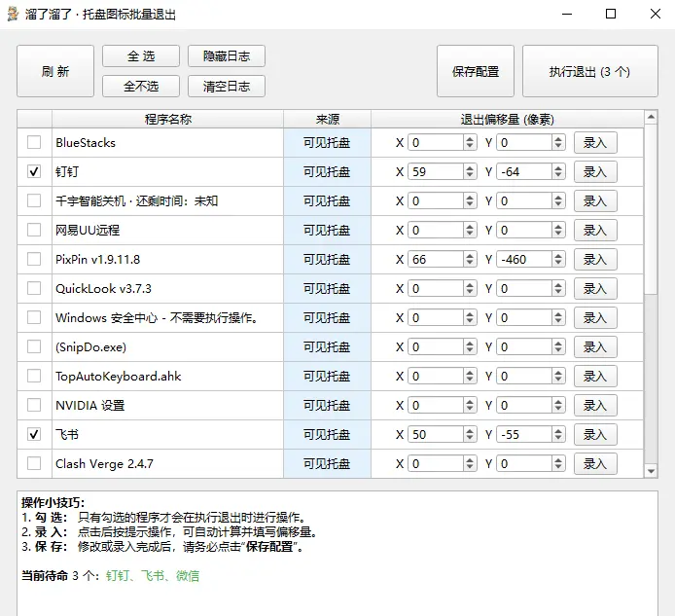Decrease BlueStacks Y offset stepper down
The image size is (675, 616).
click(x=558, y=147)
